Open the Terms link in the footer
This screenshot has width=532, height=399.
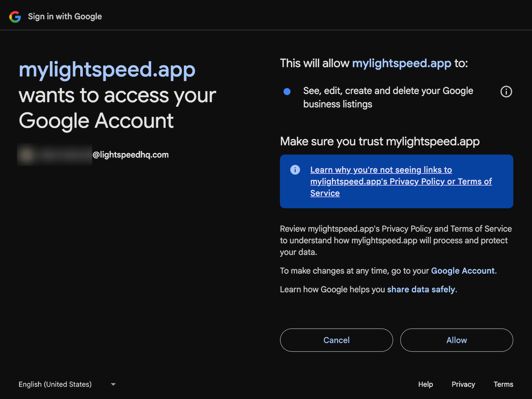[x=503, y=384]
